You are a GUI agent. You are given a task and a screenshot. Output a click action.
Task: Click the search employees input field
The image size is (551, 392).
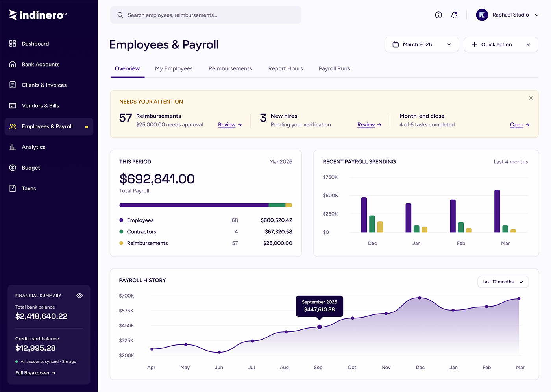(x=206, y=15)
